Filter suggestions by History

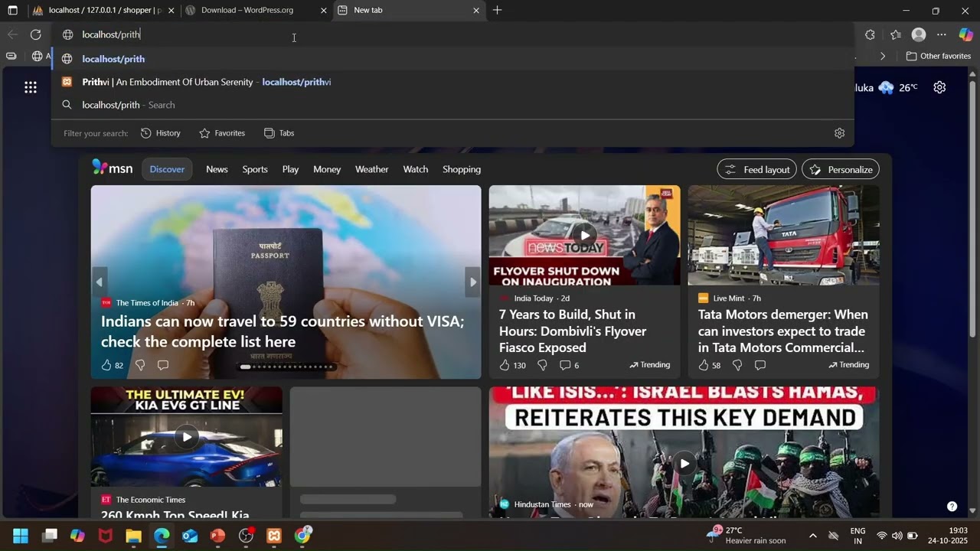tap(161, 133)
